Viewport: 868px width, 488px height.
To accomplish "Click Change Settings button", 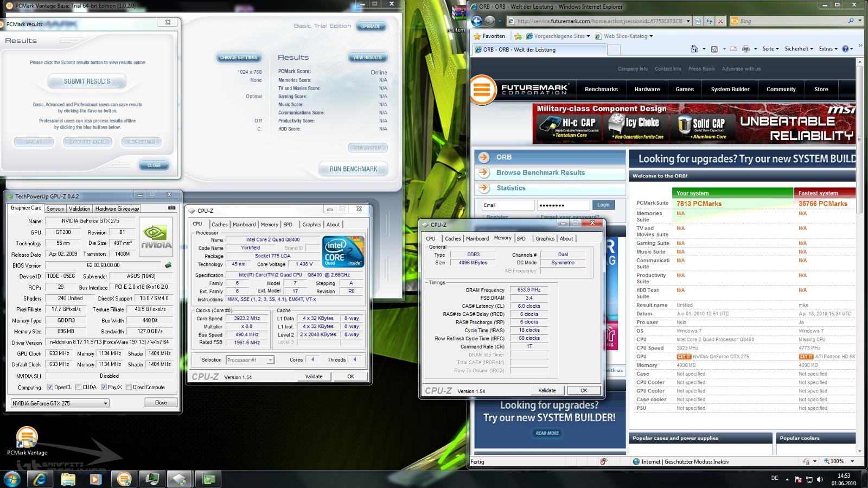I will [x=239, y=58].
